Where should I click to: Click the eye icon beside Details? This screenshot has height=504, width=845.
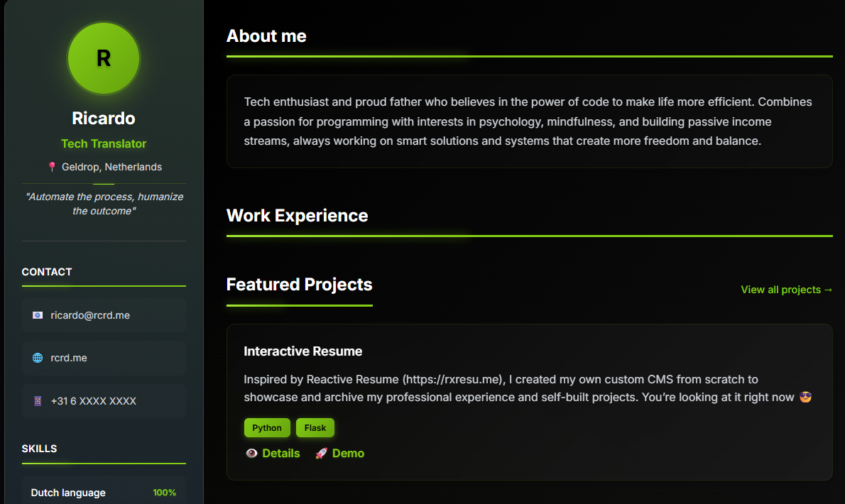tap(251, 453)
